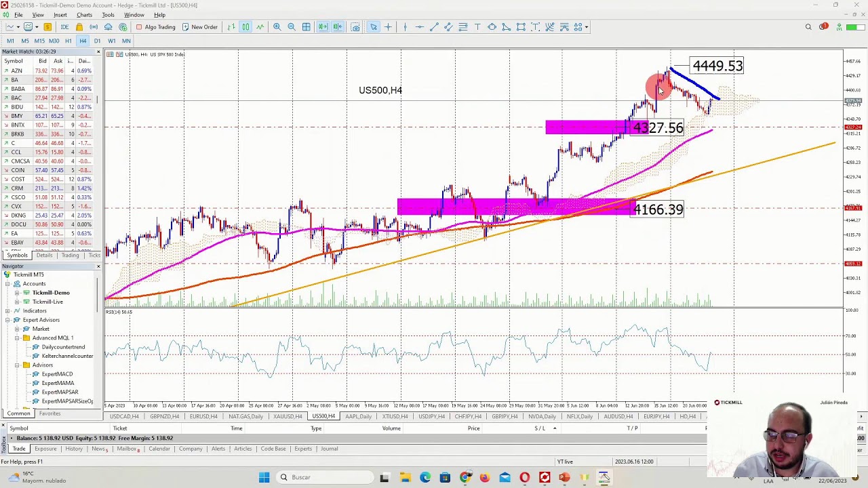Click the Zoom Out magnifier icon

(292, 27)
